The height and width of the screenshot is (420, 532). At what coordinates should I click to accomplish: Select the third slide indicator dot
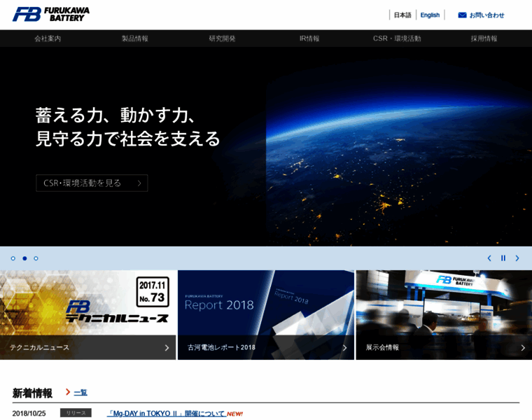pos(36,258)
